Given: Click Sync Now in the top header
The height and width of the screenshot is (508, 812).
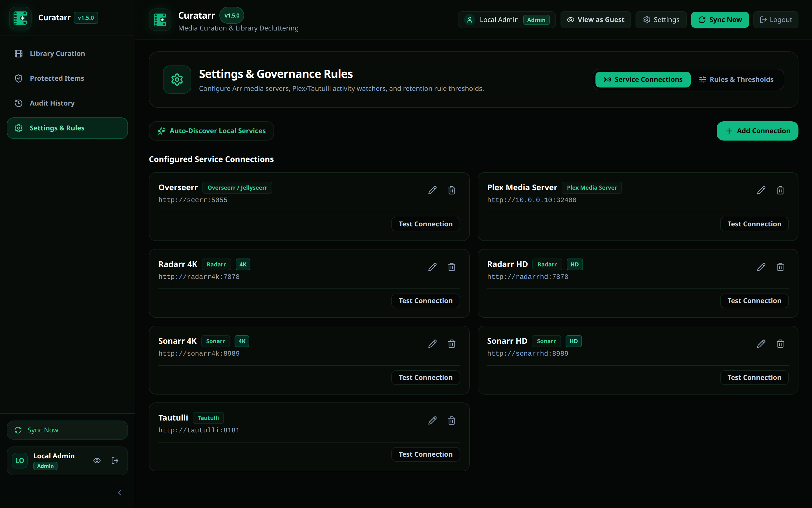Looking at the screenshot, I should pos(720,20).
